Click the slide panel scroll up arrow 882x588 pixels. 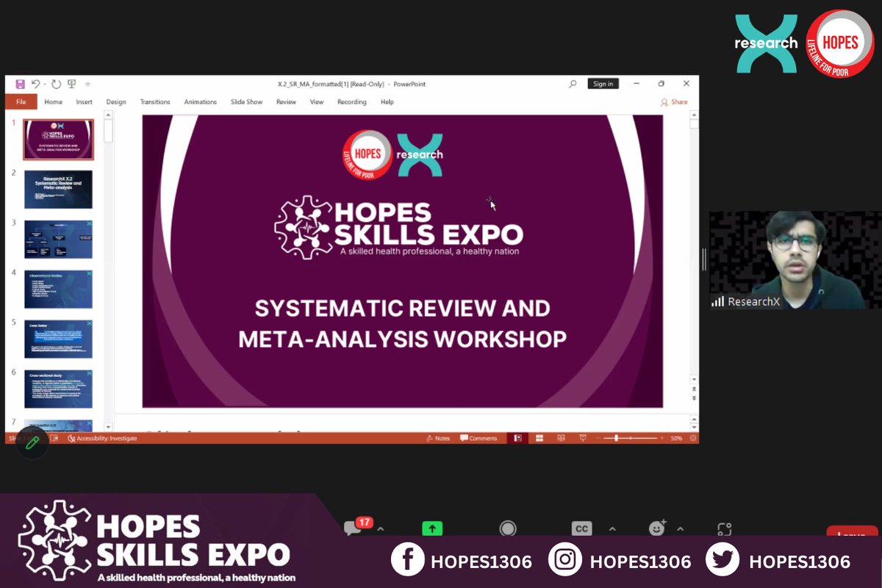tap(109, 115)
